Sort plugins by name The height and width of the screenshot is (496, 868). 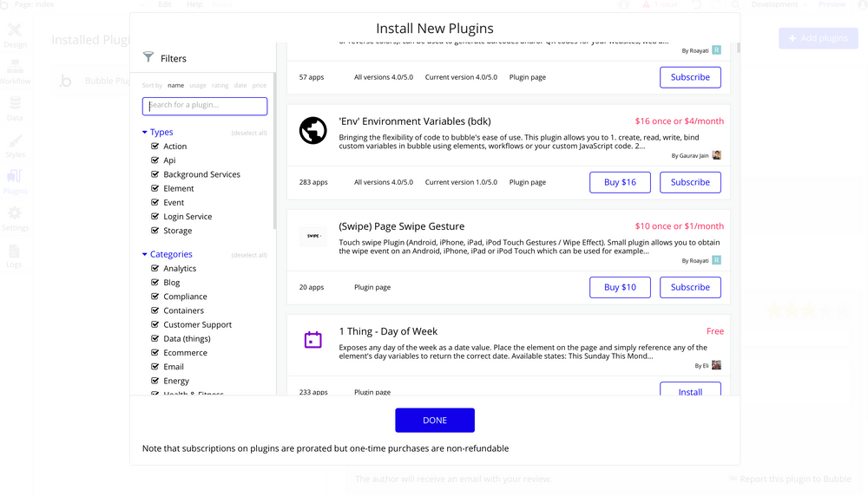(x=175, y=85)
